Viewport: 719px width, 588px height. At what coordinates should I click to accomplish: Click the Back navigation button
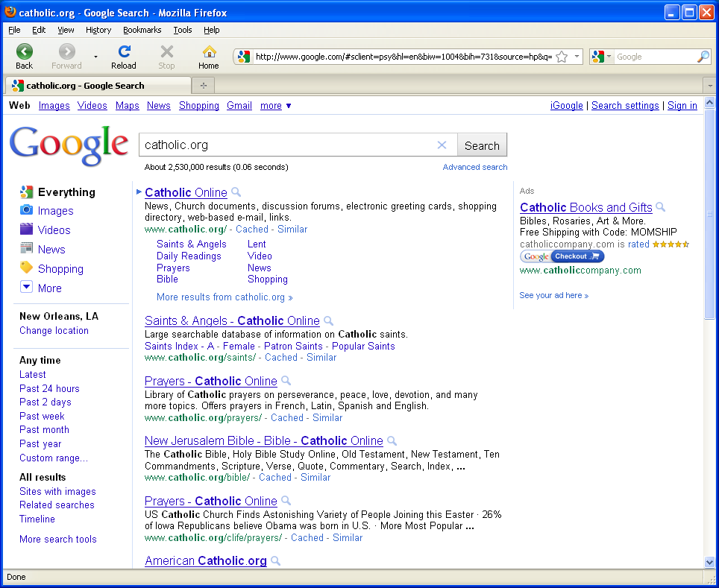click(25, 57)
